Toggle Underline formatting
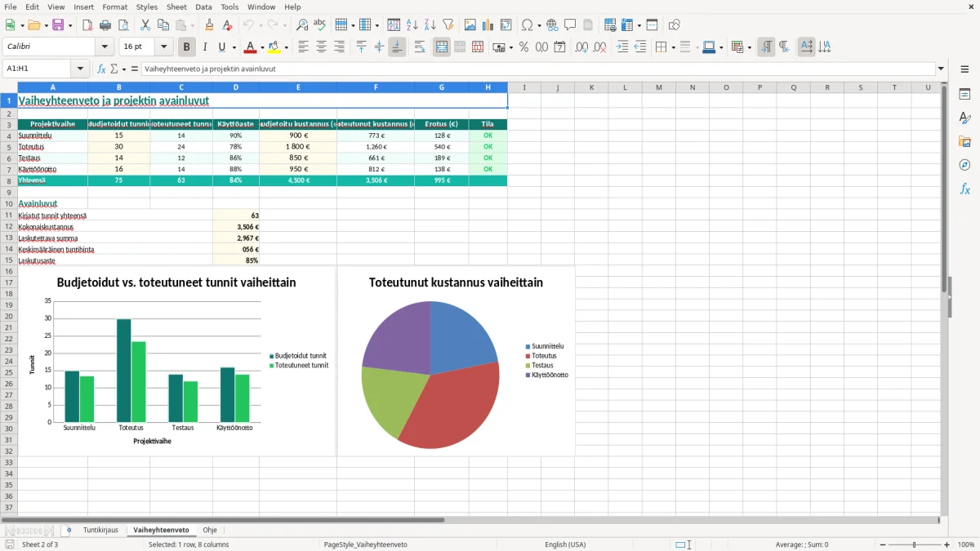This screenshot has height=551, width=980. pos(221,47)
